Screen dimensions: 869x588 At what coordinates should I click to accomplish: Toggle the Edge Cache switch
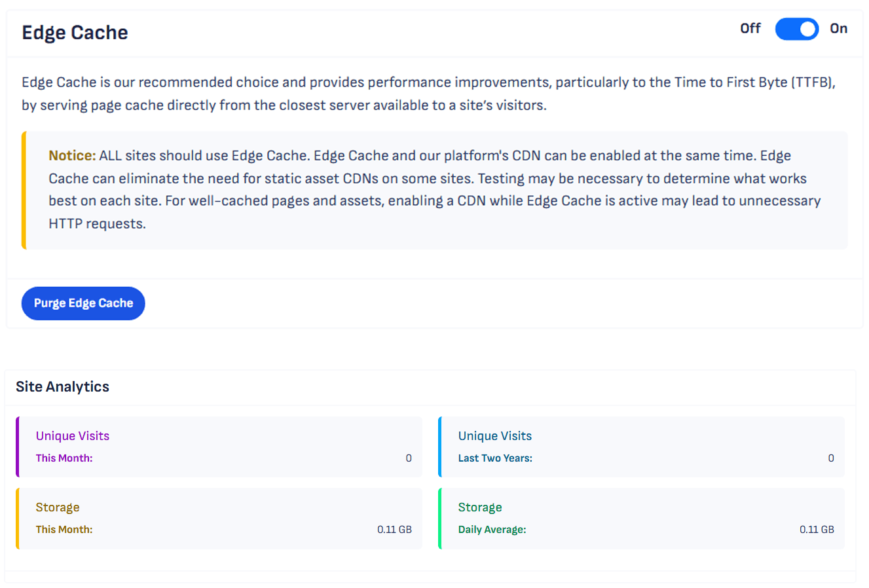pyautogui.click(x=796, y=29)
